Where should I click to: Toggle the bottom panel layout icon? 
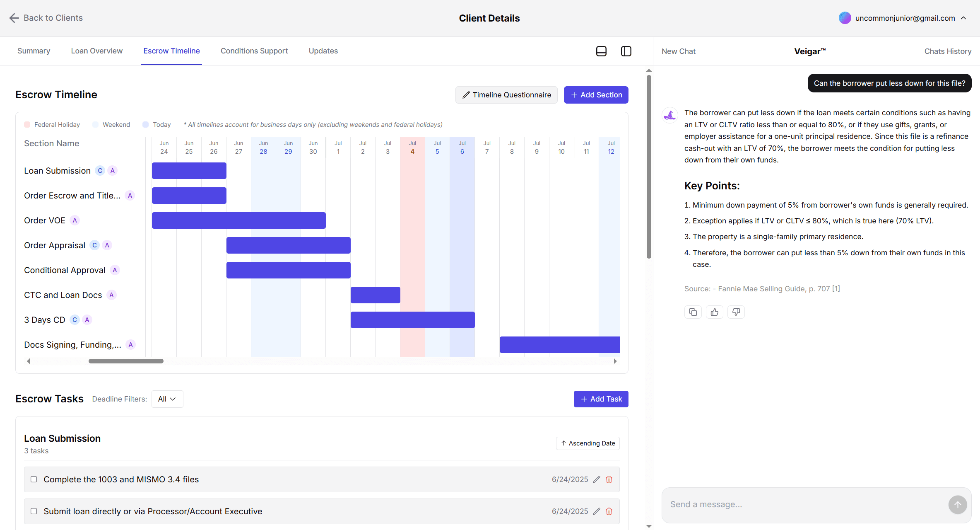(601, 51)
